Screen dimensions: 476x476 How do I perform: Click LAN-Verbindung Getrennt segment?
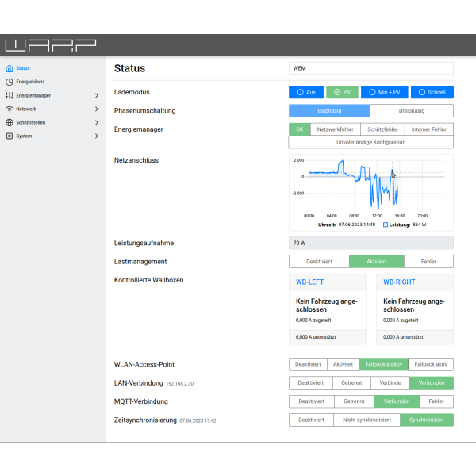tap(351, 383)
